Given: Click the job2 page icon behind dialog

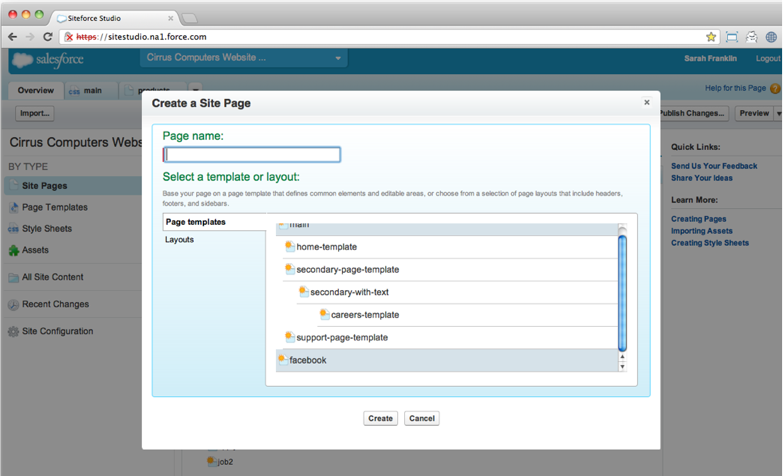Looking at the screenshot, I should click(x=212, y=461).
